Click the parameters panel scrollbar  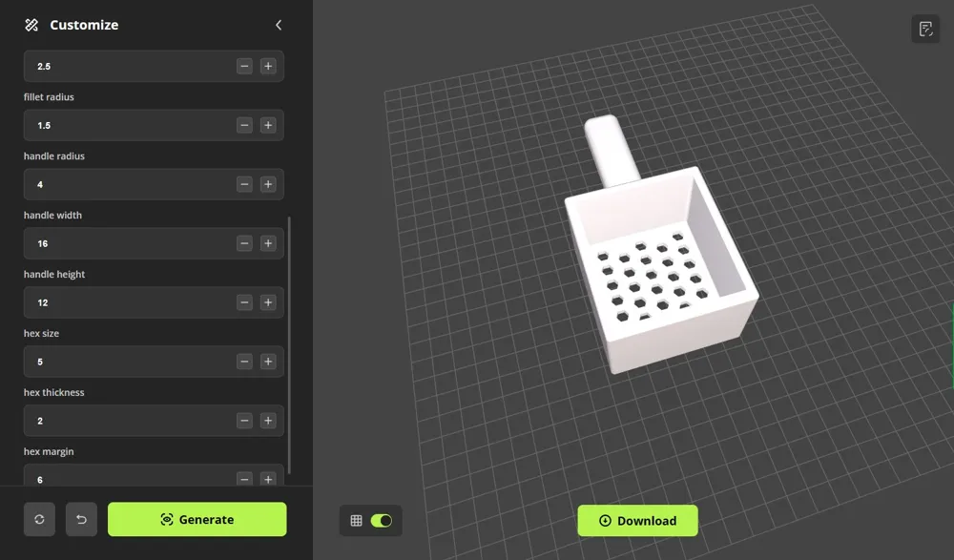[x=289, y=345]
